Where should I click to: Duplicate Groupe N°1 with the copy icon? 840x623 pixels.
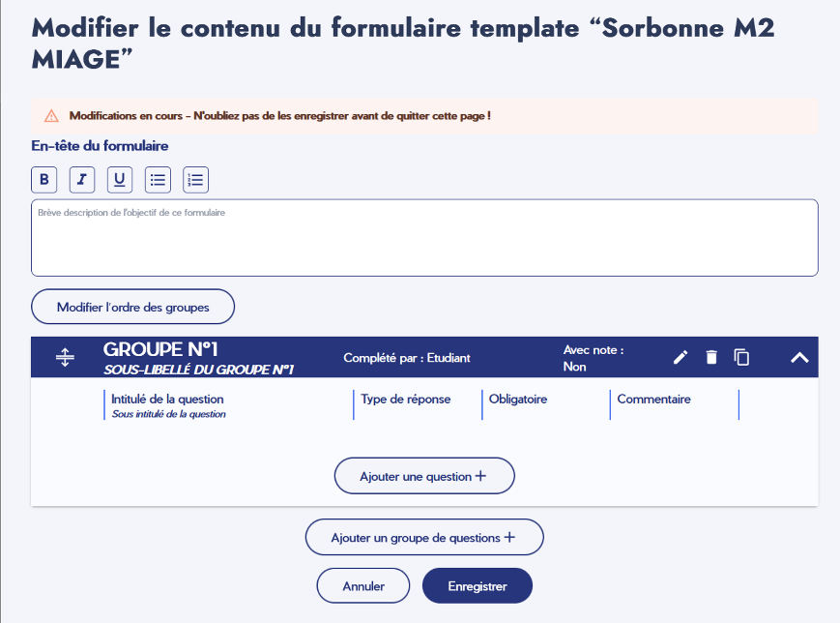[741, 357]
